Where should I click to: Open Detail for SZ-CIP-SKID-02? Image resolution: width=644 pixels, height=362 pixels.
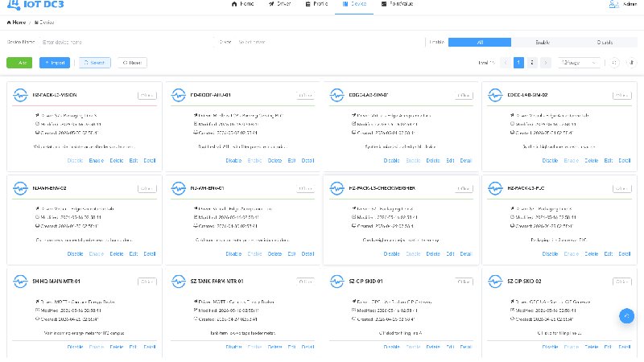625,347
